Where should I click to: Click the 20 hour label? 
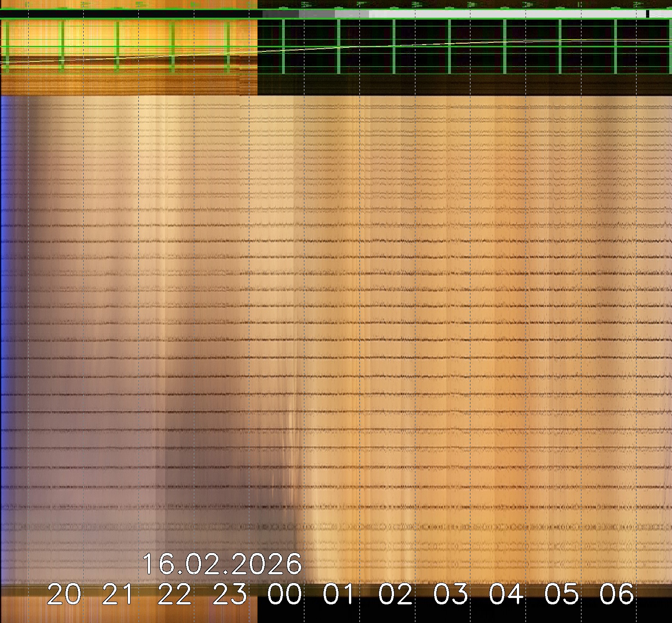(64, 594)
